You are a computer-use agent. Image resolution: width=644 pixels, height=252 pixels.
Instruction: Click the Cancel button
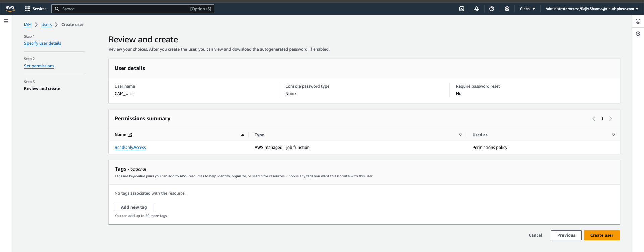click(x=535, y=235)
